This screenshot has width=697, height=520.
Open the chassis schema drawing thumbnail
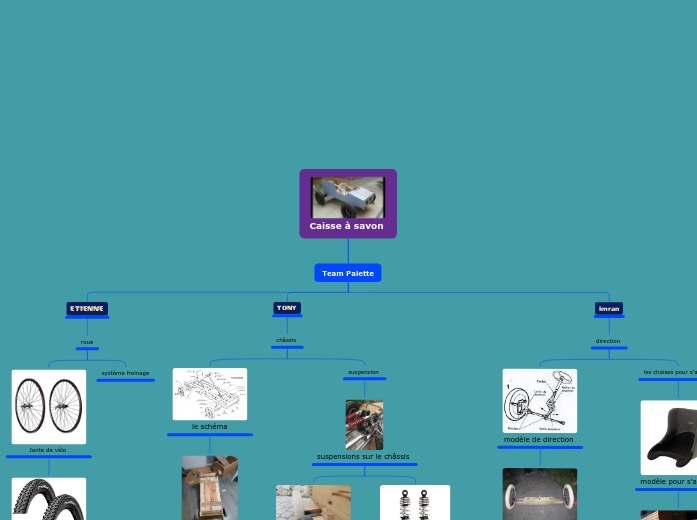[x=210, y=394]
